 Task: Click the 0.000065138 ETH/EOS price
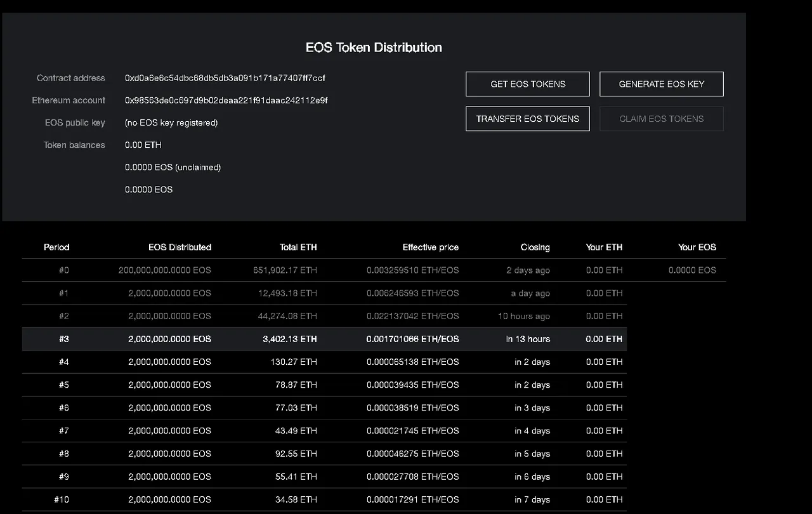click(x=412, y=362)
